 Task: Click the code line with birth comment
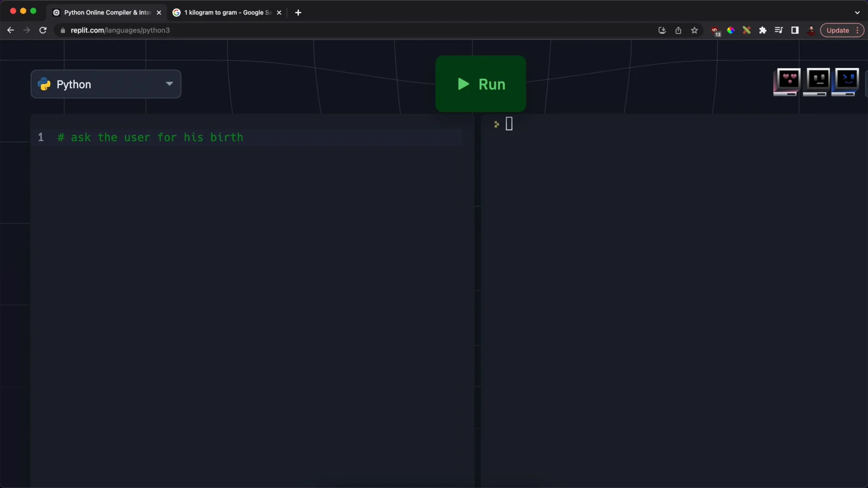click(151, 137)
